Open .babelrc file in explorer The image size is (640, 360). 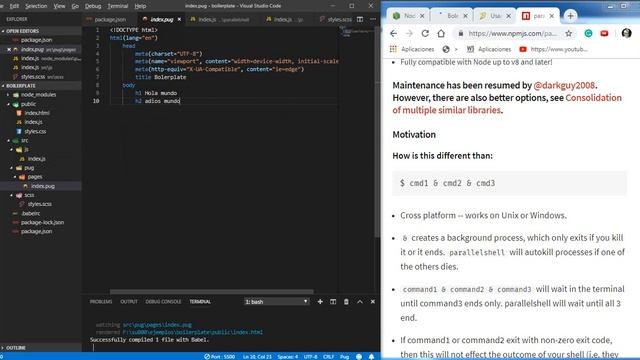click(31, 213)
